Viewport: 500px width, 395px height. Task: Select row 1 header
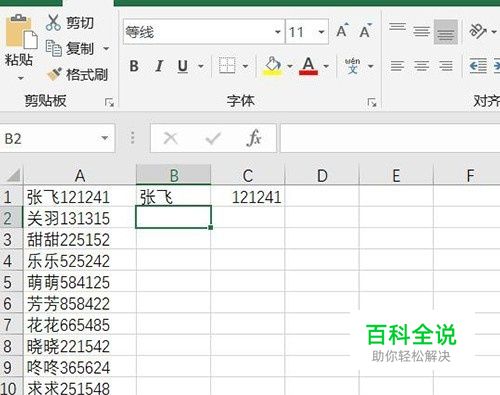(11, 197)
